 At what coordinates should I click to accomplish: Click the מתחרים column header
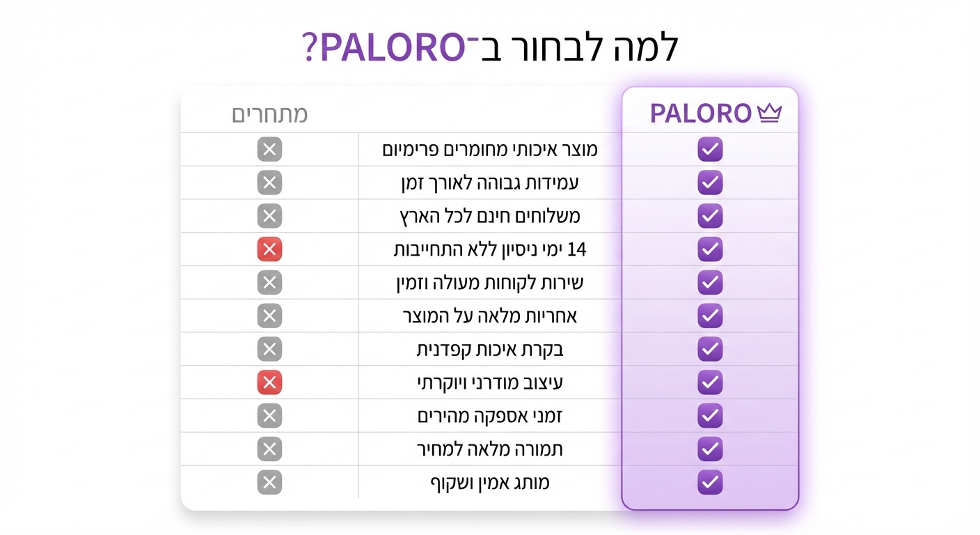click(x=269, y=115)
